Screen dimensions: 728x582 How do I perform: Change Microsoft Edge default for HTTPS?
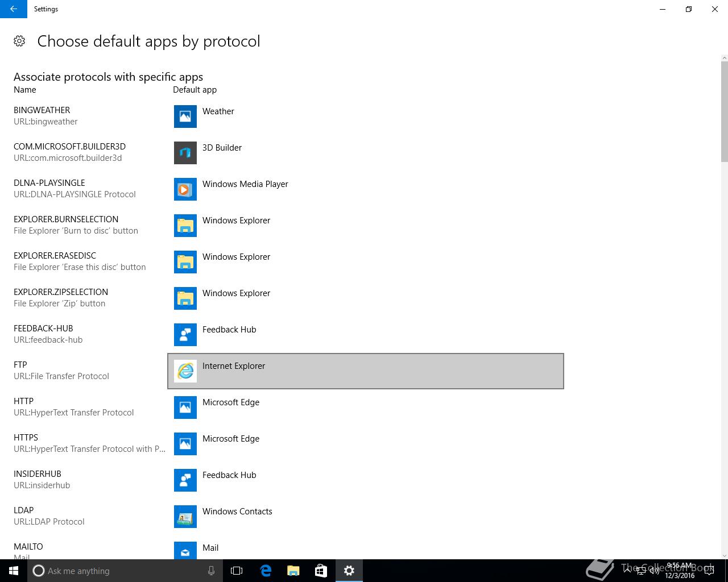click(366, 444)
